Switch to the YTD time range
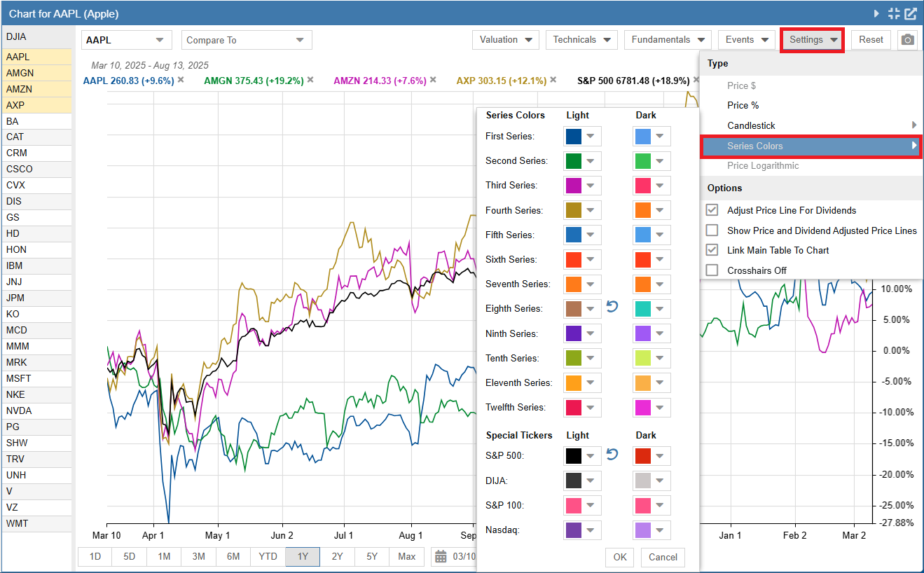 pyautogui.click(x=268, y=557)
